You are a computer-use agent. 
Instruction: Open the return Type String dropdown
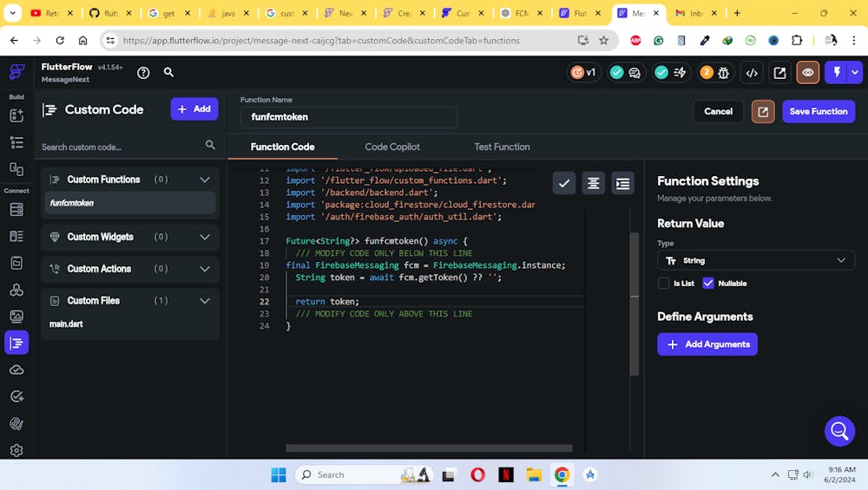755,260
